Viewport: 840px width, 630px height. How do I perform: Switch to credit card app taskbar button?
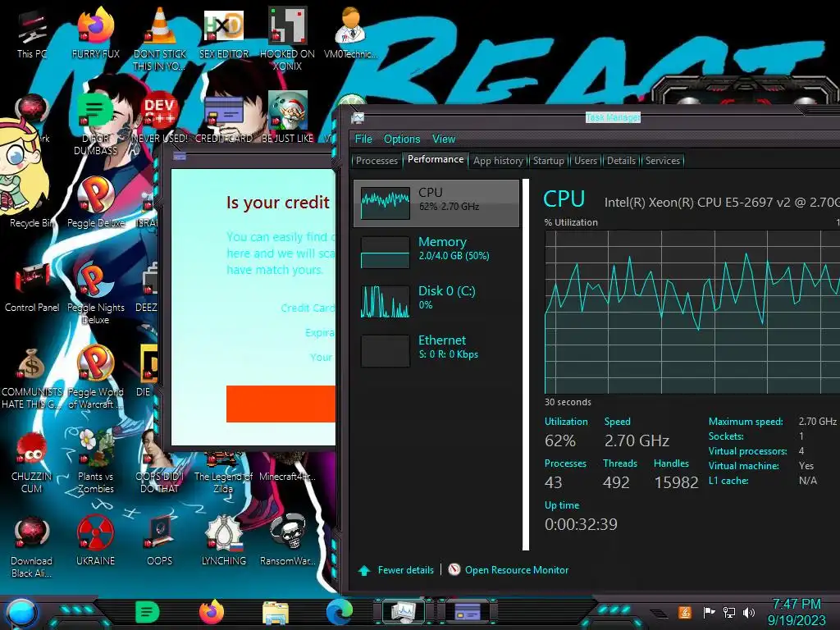[x=468, y=612]
